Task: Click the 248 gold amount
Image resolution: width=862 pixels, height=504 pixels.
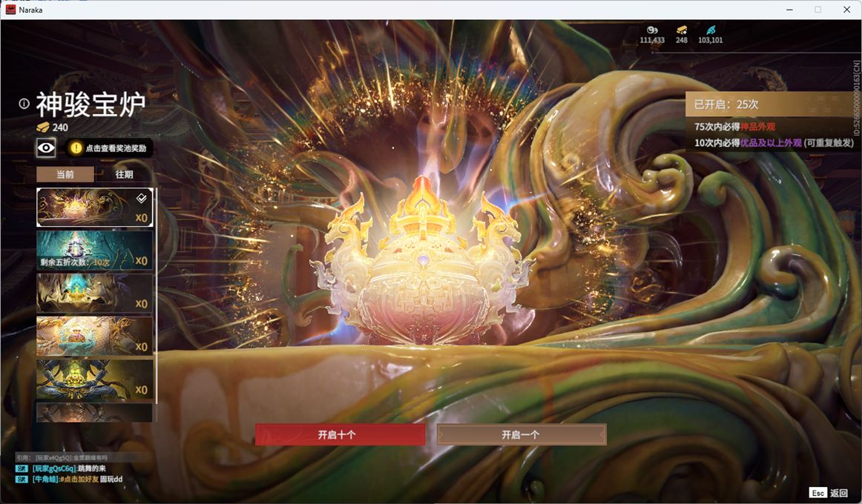Action: click(682, 40)
